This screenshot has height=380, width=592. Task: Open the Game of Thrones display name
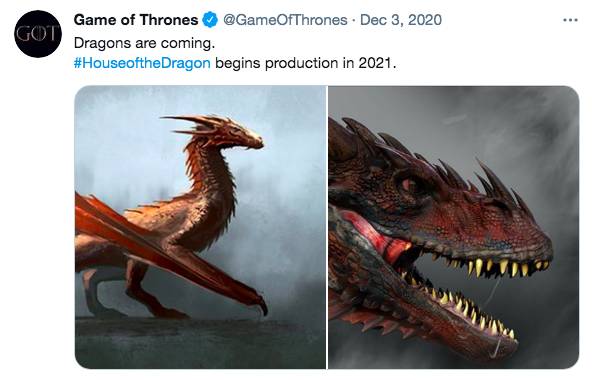[x=136, y=20]
